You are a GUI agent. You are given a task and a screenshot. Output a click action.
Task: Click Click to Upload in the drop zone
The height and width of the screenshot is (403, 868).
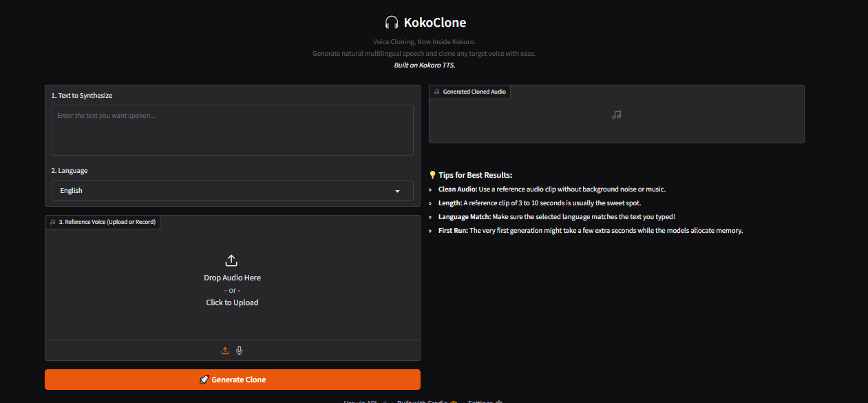(x=232, y=302)
